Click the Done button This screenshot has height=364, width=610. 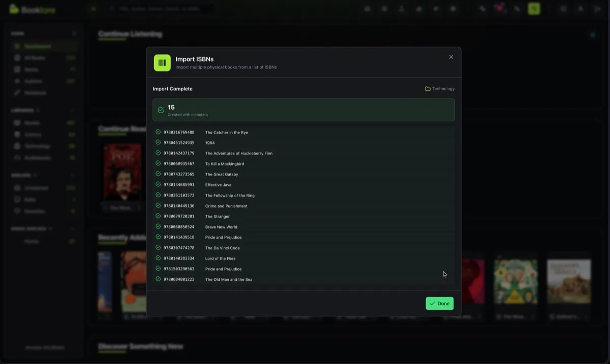point(440,304)
